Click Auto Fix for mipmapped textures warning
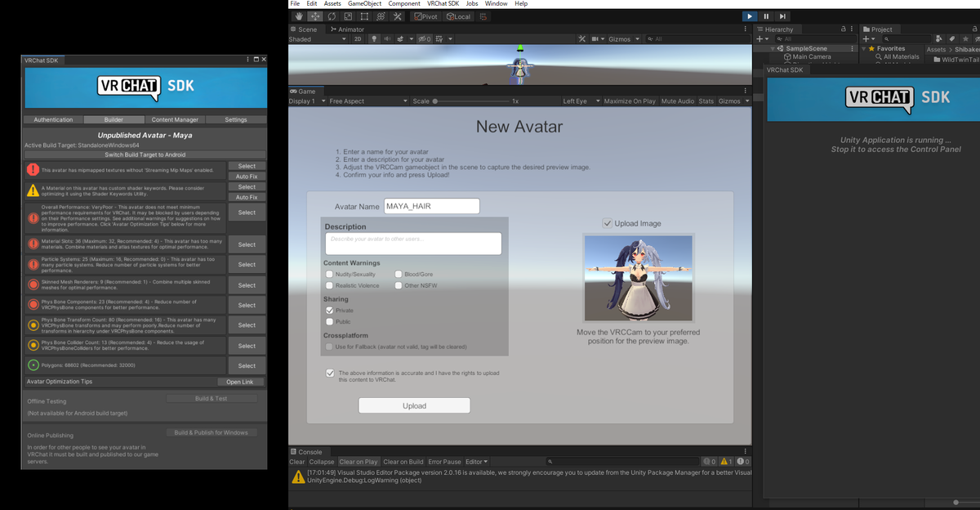 247,177
